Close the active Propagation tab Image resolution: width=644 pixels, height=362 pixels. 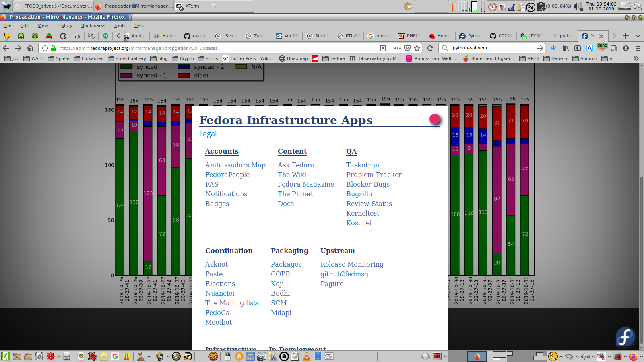click(x=601, y=36)
